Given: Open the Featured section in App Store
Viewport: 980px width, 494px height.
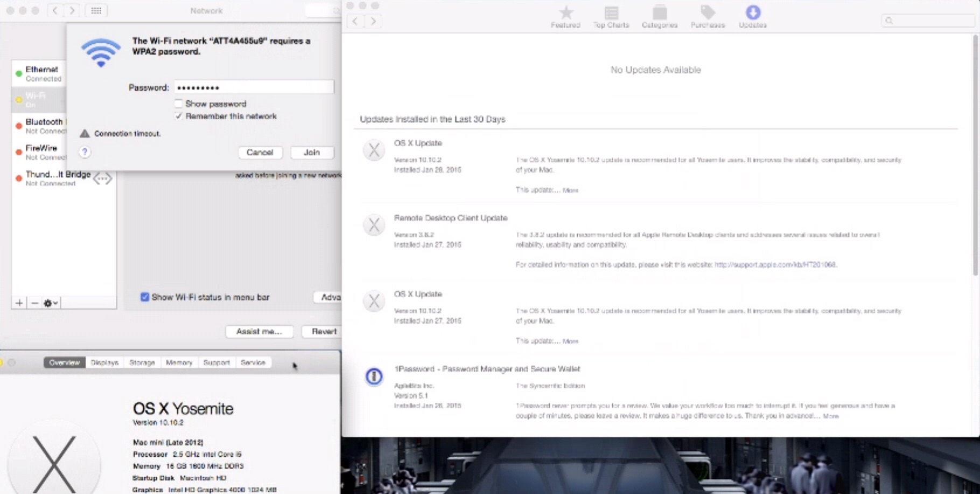Looking at the screenshot, I should click(565, 17).
